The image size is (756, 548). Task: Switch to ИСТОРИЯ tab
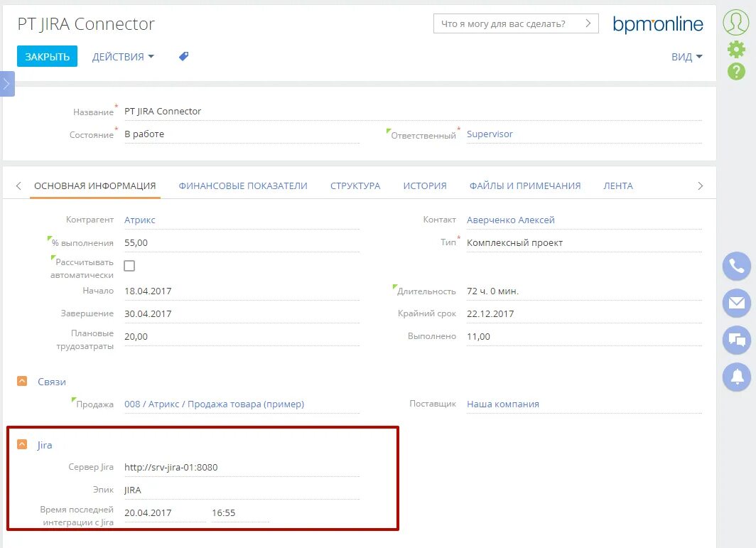425,186
